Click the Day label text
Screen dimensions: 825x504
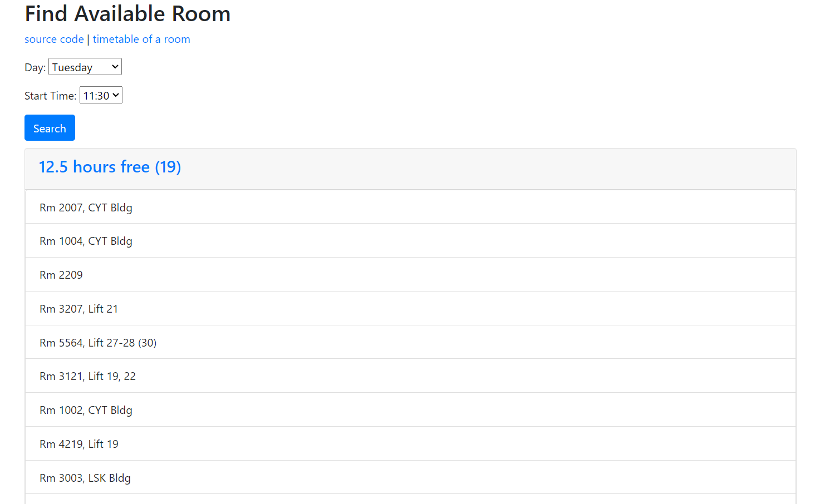click(35, 68)
